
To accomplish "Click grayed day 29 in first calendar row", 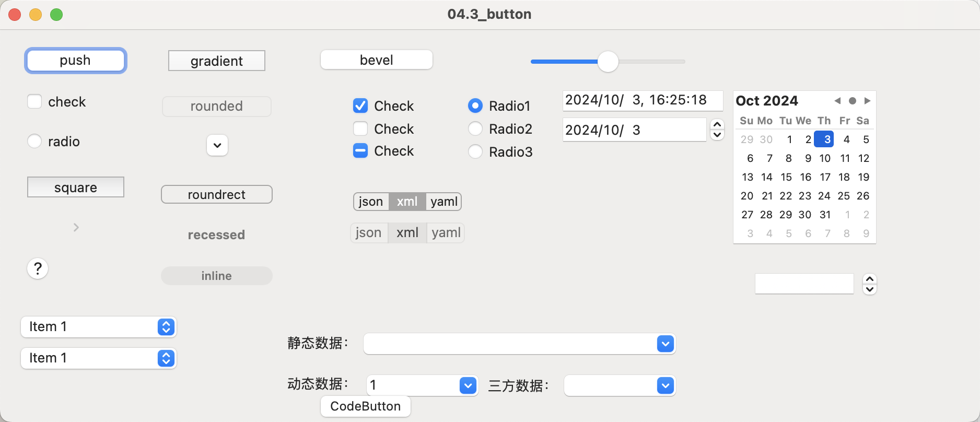I will [x=747, y=139].
